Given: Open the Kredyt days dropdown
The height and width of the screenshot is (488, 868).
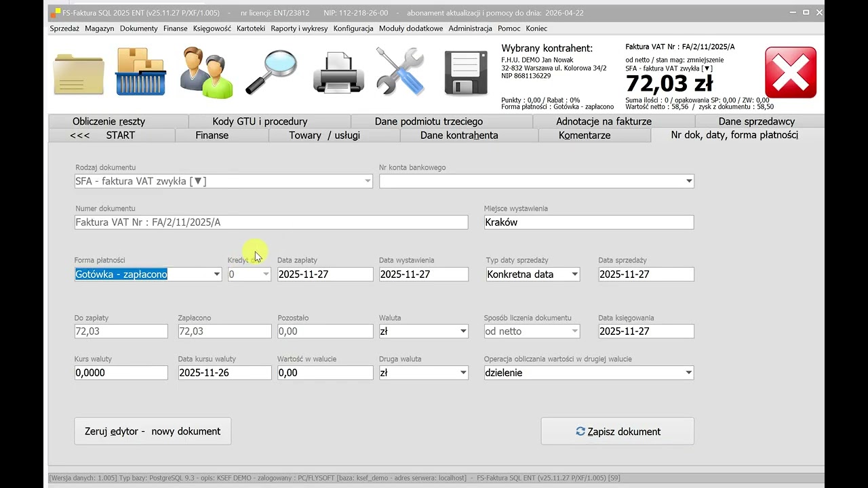Looking at the screenshot, I should [x=266, y=274].
